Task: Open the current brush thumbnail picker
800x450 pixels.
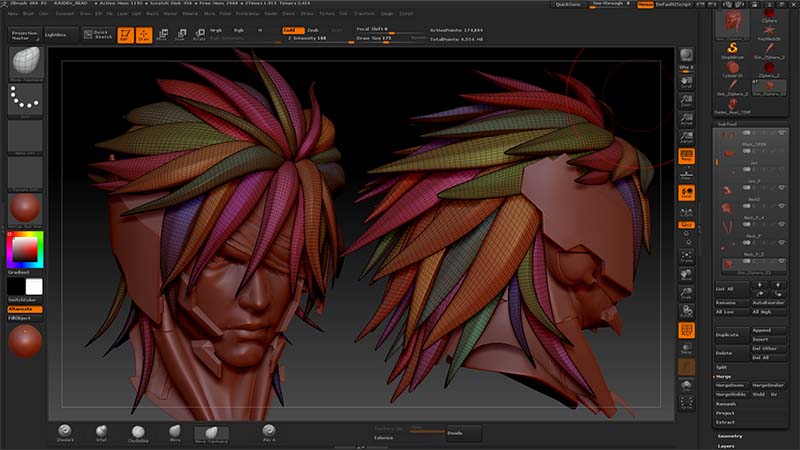Action: click(25, 63)
